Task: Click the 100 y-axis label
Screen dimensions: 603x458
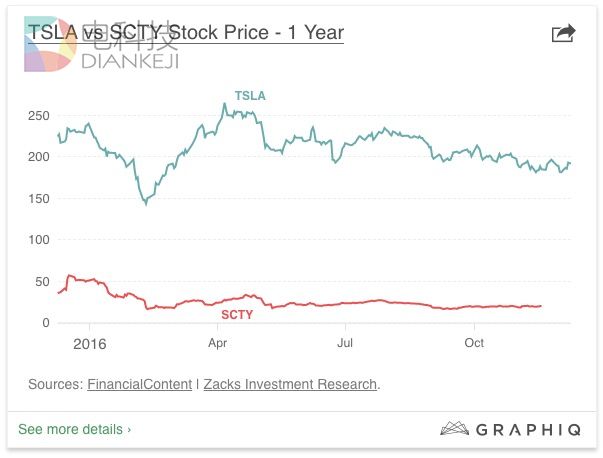Action: [39, 240]
